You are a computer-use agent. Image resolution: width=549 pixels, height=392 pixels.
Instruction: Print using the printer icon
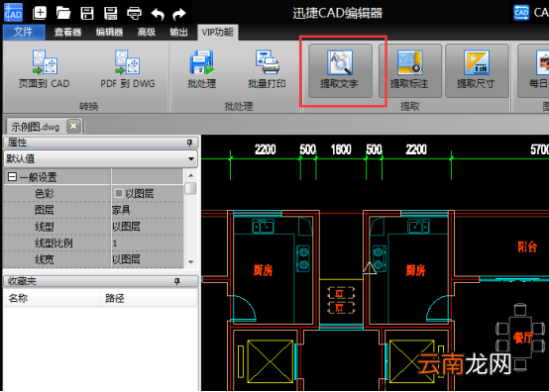coord(134,13)
